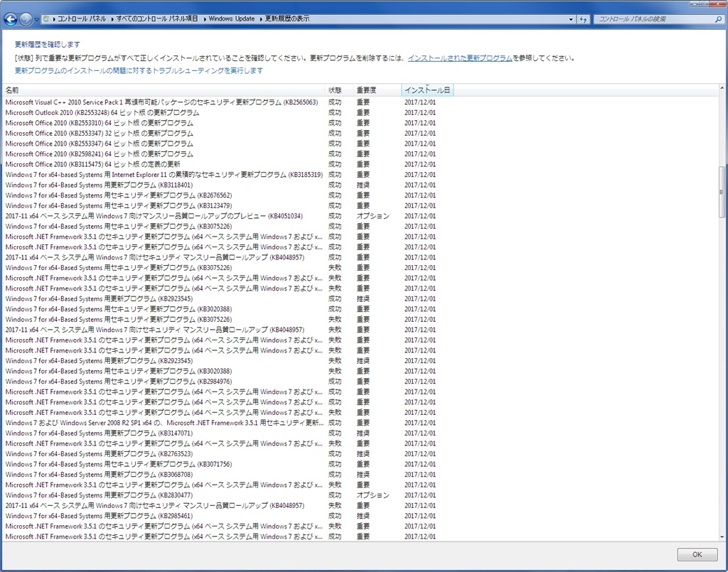728x572 pixels.
Task: Click the Forward navigation arrow button
Action: (x=26, y=19)
